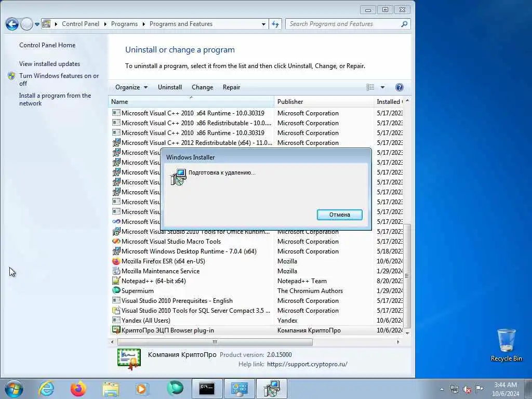
Task: Click the horizontal scroll right arrow
Action: [x=398, y=342]
